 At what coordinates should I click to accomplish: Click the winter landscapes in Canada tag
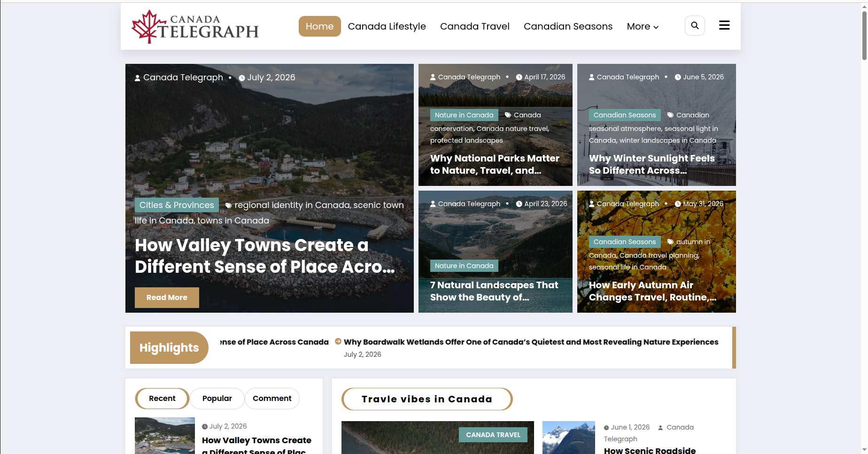(667, 140)
